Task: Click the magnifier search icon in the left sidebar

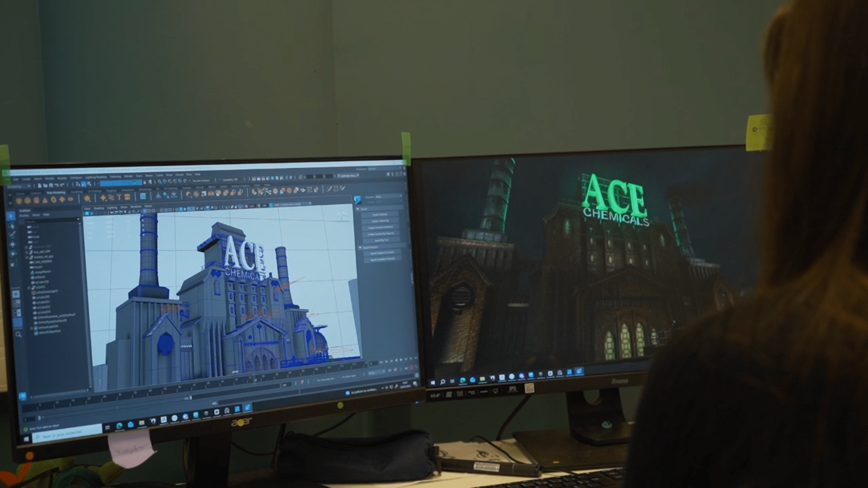Action: pos(19,335)
